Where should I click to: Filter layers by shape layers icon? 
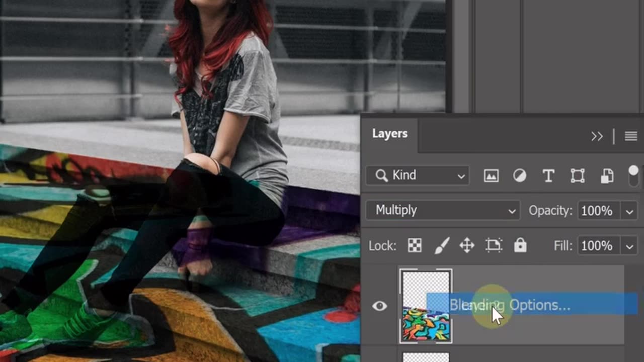pos(578,175)
